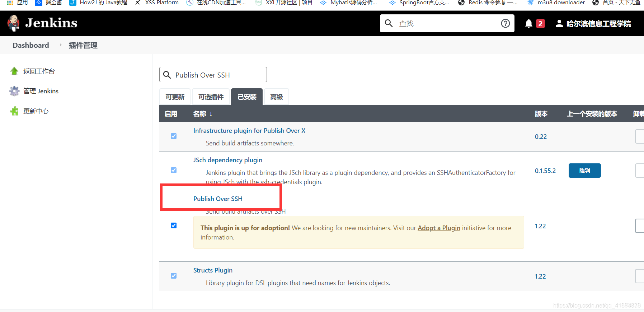Click the 插件管理 breadcrumb
This screenshot has width=644, height=312.
coord(83,45)
